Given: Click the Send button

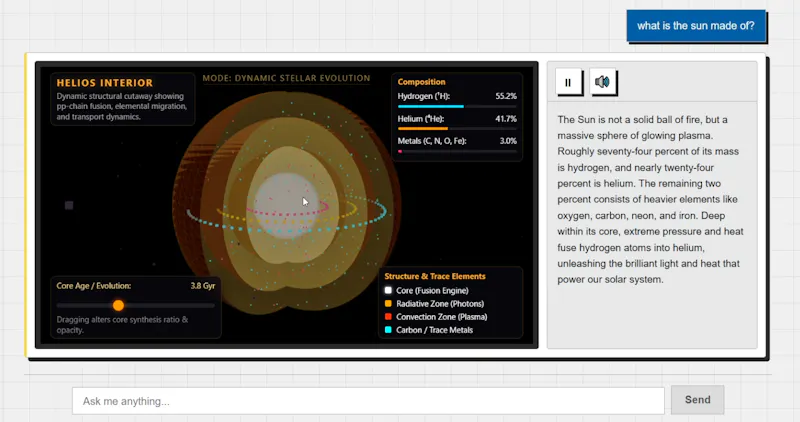Looking at the screenshot, I should [697, 400].
